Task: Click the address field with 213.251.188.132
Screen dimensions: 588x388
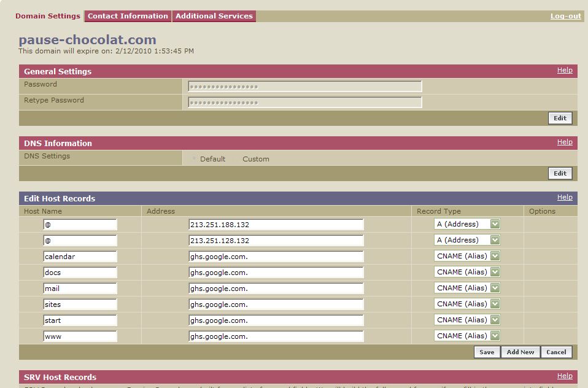Action: [276, 225]
